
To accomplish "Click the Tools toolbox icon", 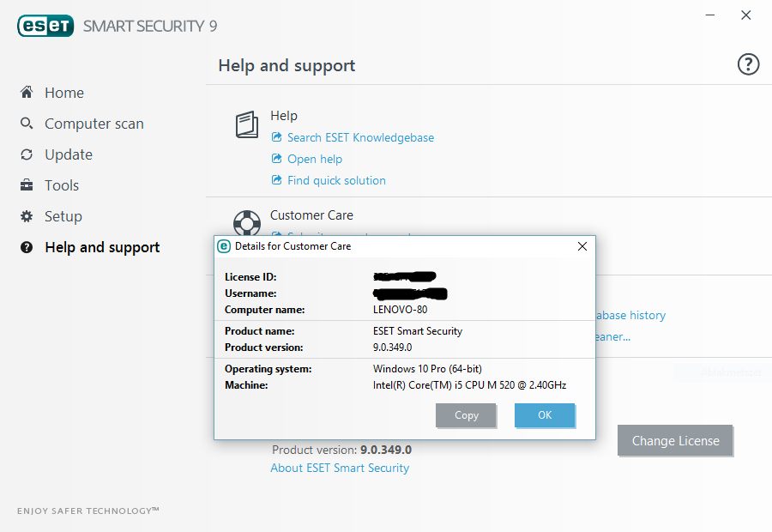I will pyautogui.click(x=27, y=185).
